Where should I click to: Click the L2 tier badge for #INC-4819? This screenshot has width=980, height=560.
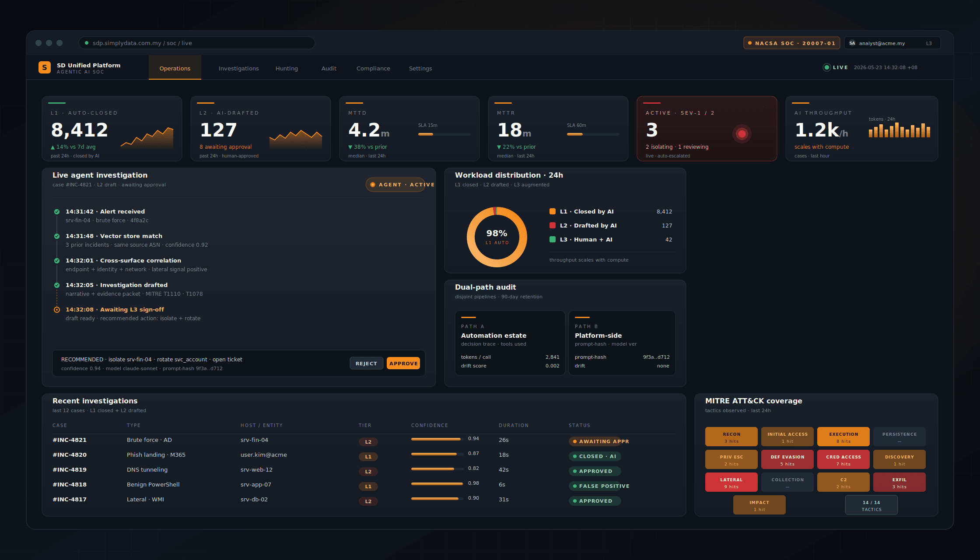(368, 472)
